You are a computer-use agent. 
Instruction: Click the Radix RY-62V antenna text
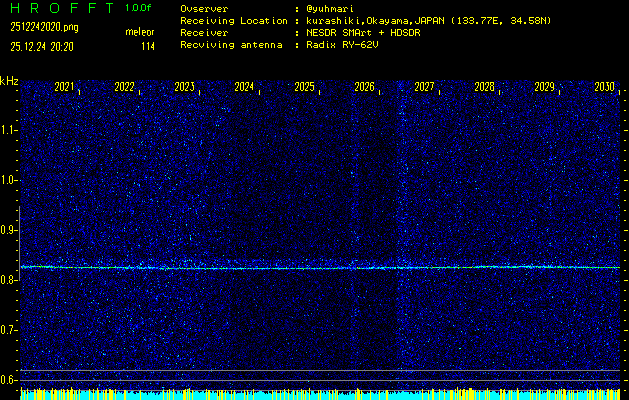[x=350, y=46]
